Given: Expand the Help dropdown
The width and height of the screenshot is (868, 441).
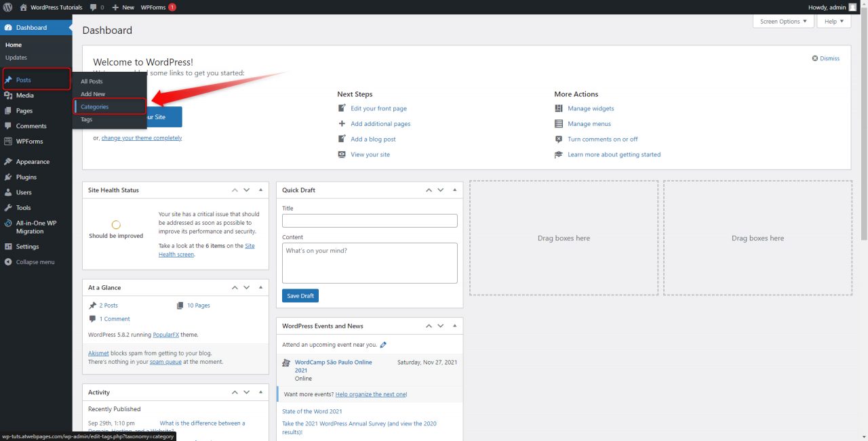Looking at the screenshot, I should [x=833, y=21].
